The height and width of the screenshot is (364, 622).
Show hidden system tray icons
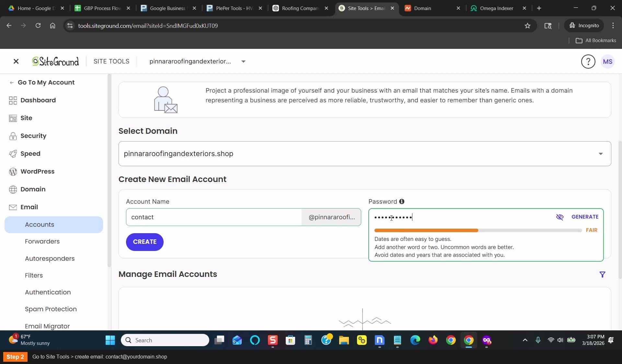point(525,340)
